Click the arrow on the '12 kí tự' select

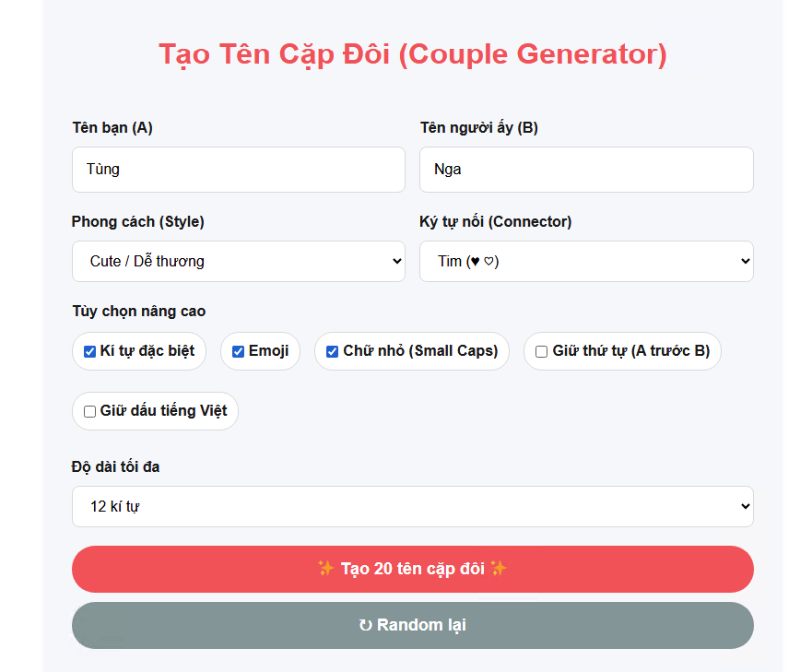(x=745, y=507)
